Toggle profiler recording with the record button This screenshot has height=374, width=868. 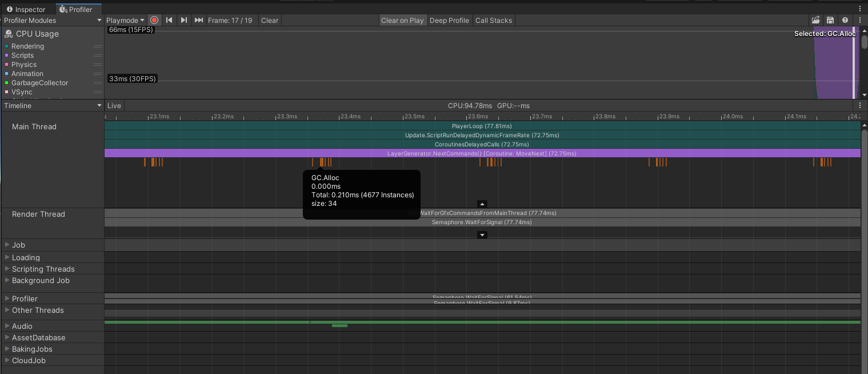pos(154,20)
